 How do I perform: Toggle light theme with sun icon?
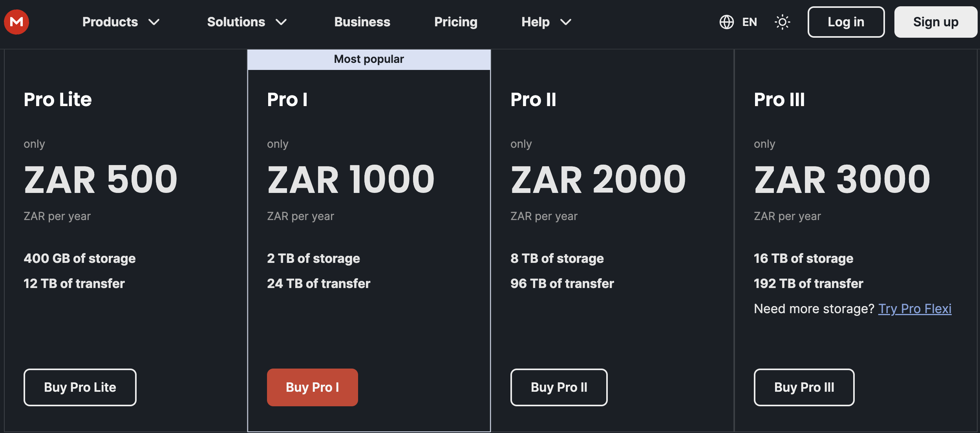coord(782,22)
